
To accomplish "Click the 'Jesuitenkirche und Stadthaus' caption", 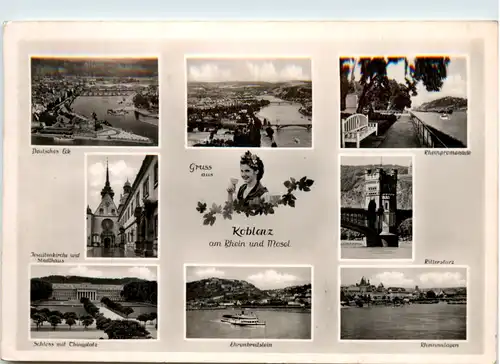I will coord(56,258).
